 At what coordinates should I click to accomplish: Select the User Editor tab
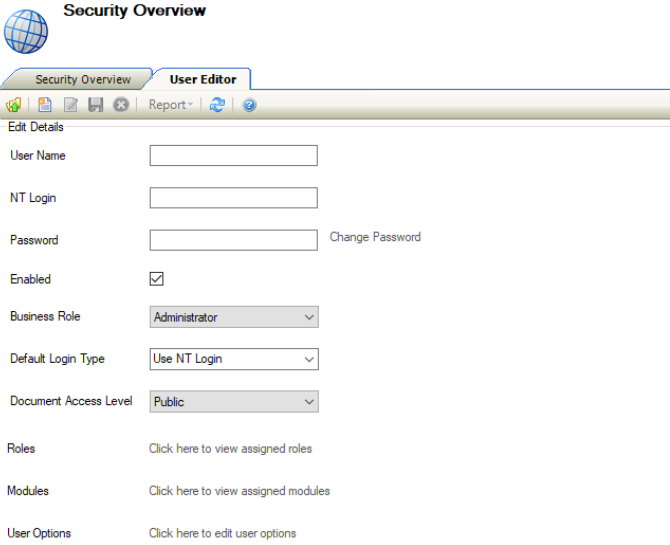(x=203, y=79)
